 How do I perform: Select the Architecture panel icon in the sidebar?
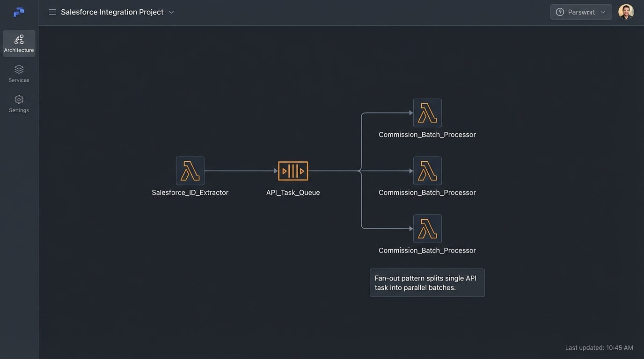19,43
